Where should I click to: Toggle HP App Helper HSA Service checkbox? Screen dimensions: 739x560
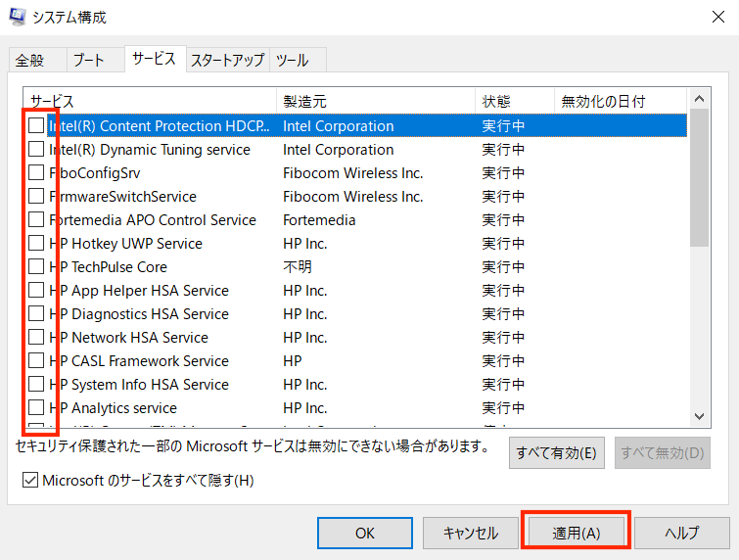(36, 291)
